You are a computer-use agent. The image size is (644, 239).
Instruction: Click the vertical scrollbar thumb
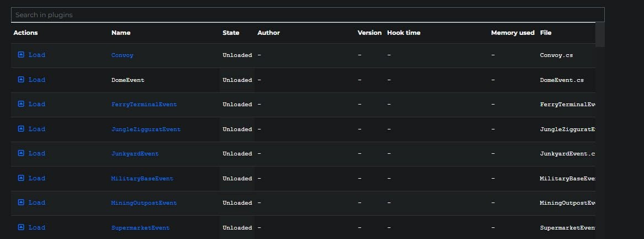tap(600, 34)
